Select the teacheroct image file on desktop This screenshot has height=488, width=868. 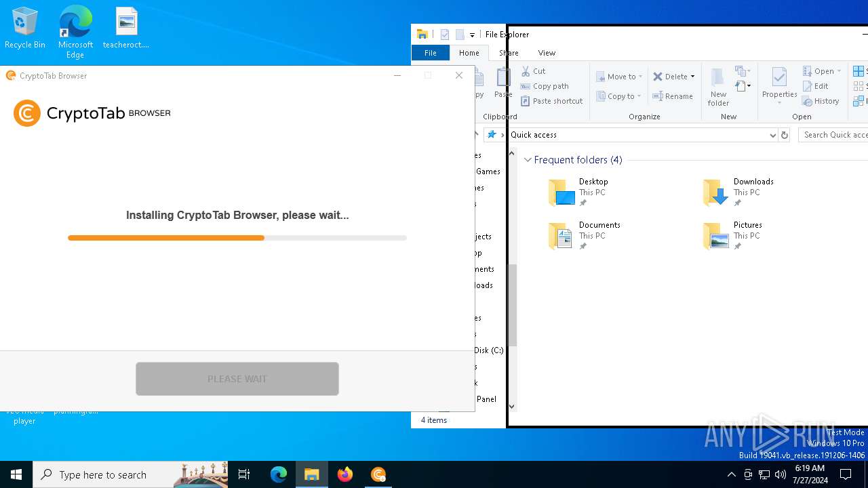pos(126,28)
